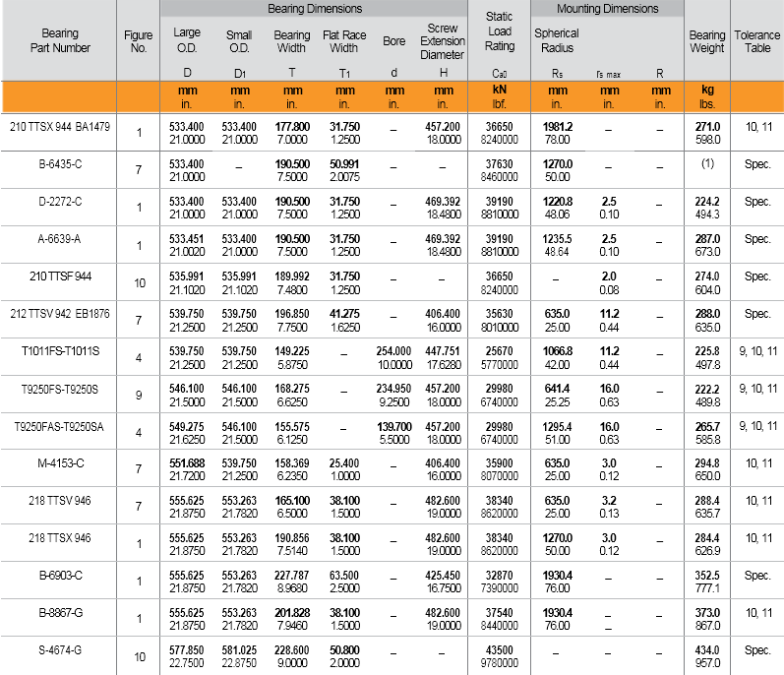Viewport: 784px width, 675px height.
Task: Select the Bearing Dimensions group header
Action: (315, 9)
